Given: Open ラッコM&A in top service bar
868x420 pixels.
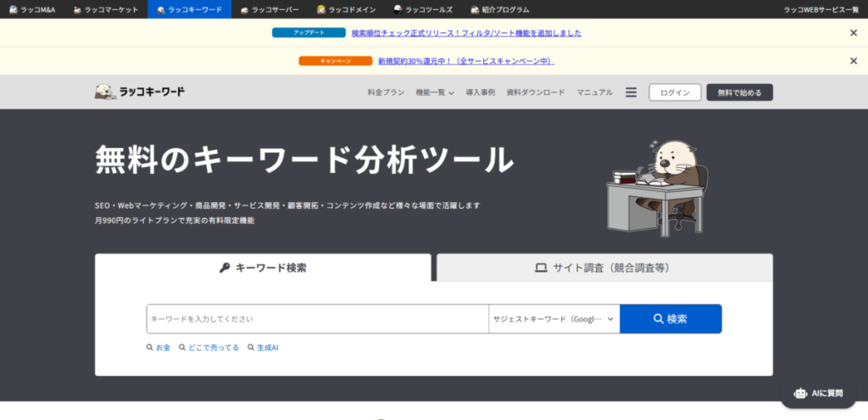Looking at the screenshot, I should tap(32, 9).
